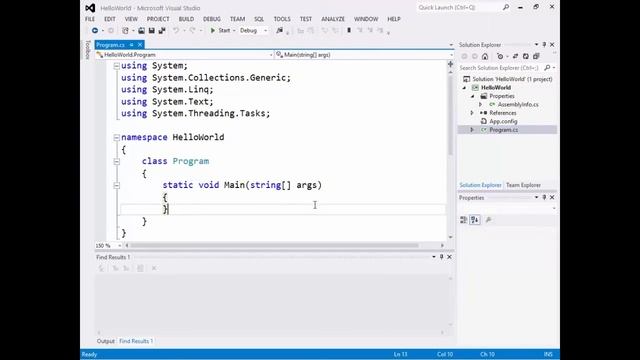Open the Solution Explorer window options dropdown
The width and height of the screenshot is (640, 360).
pos(536,44)
